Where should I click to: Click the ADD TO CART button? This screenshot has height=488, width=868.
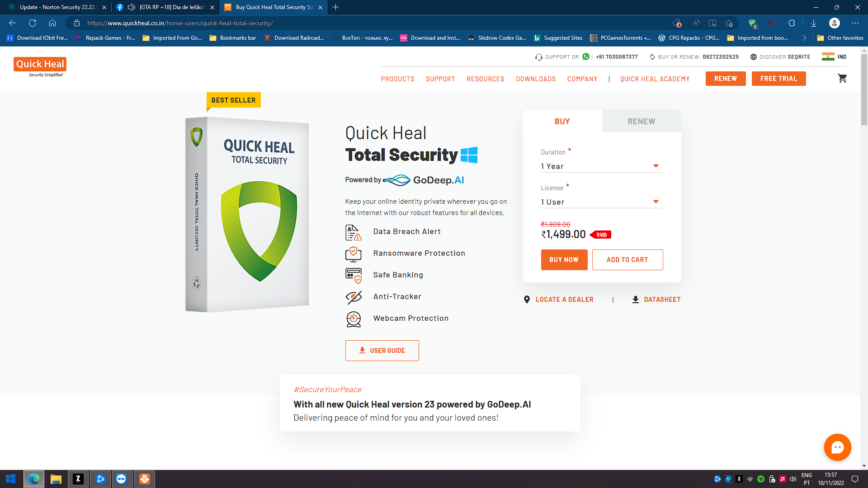click(627, 260)
